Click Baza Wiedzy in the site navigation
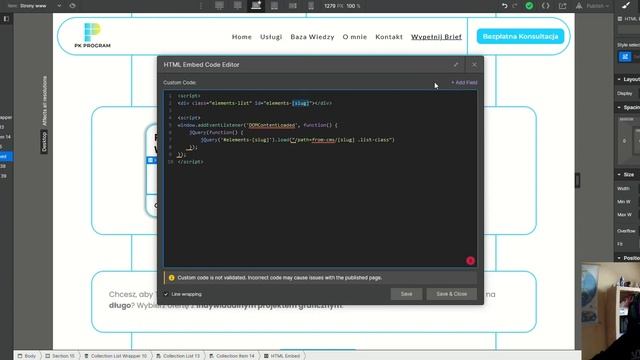The image size is (640, 360). pyautogui.click(x=312, y=37)
